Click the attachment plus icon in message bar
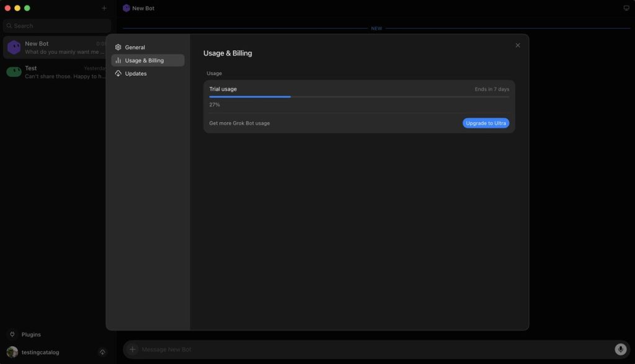Viewport: 635px width, 364px height. coord(133,349)
